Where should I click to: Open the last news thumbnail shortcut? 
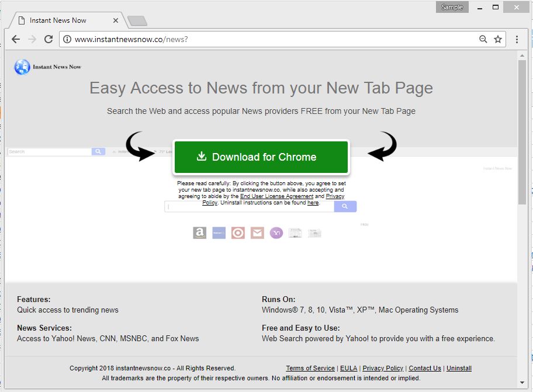(314, 233)
